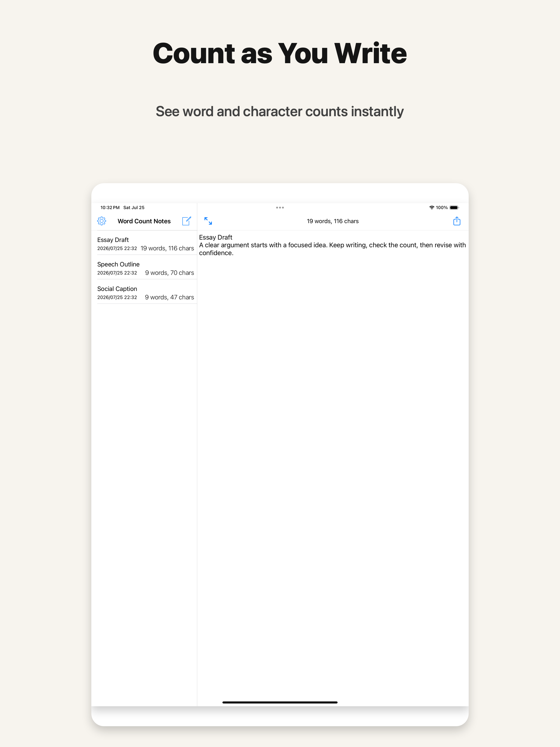Click 'See word and character counts instantly' subtitle
This screenshot has height=747, width=560.
pos(280,112)
